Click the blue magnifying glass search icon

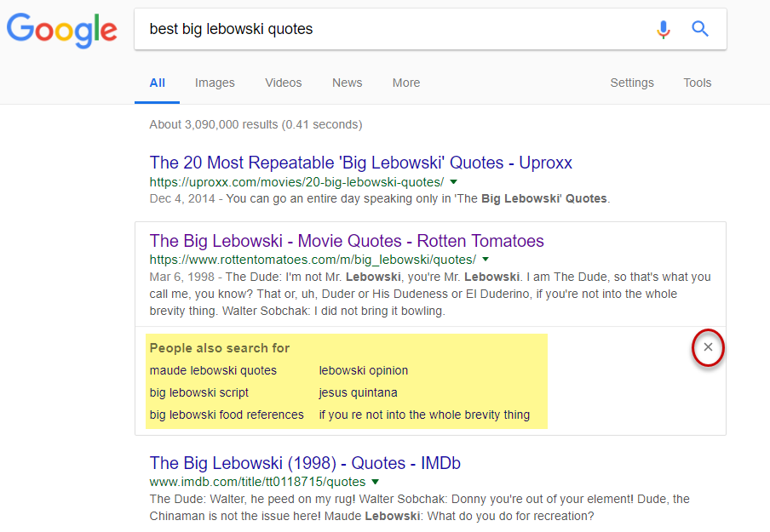[700, 30]
